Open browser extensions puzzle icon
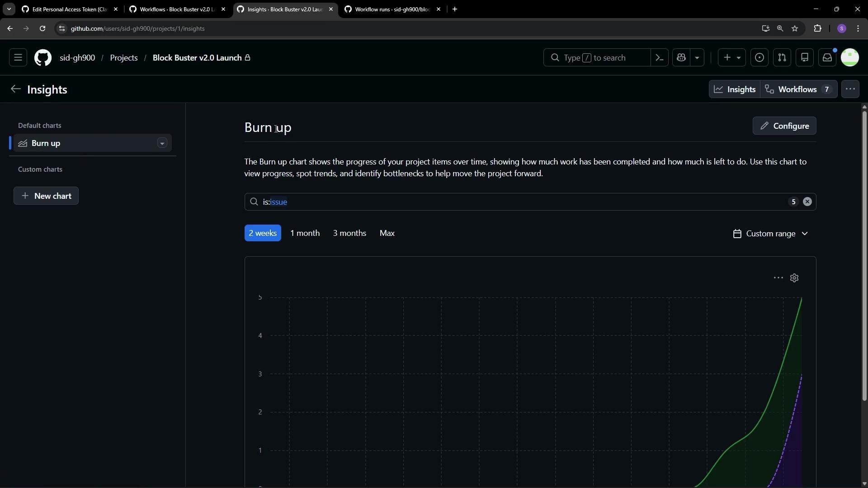Image resolution: width=868 pixels, height=488 pixels. (x=818, y=28)
